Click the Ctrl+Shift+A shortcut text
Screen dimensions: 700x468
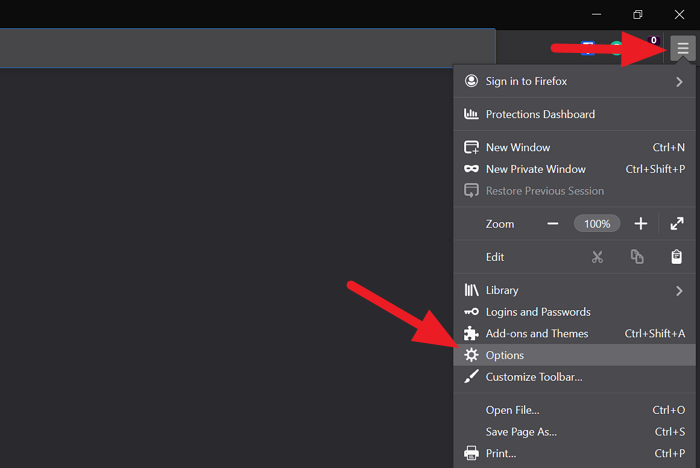[654, 334]
